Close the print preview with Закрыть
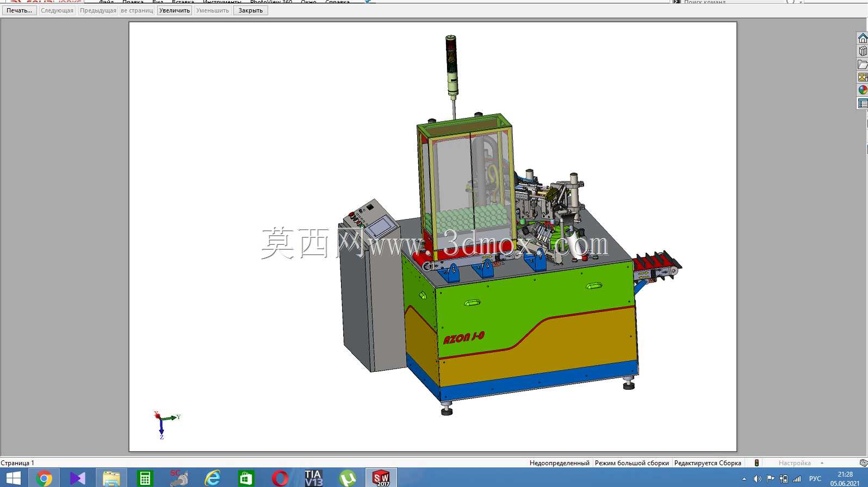Viewport: 868px width, 487px height. [251, 10]
